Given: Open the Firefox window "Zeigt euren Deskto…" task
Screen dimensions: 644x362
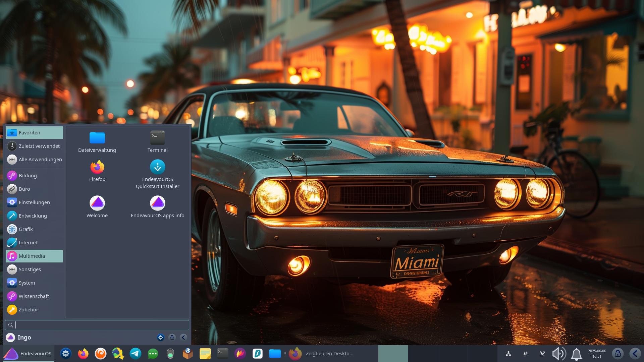Looking at the screenshot, I should [322, 354].
